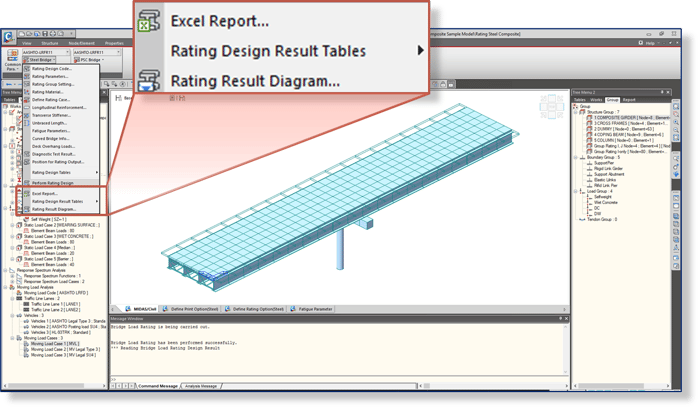Open Rating Design Code from the menu
Image resolution: width=700 pixels, height=409 pixels.
pyautogui.click(x=51, y=68)
